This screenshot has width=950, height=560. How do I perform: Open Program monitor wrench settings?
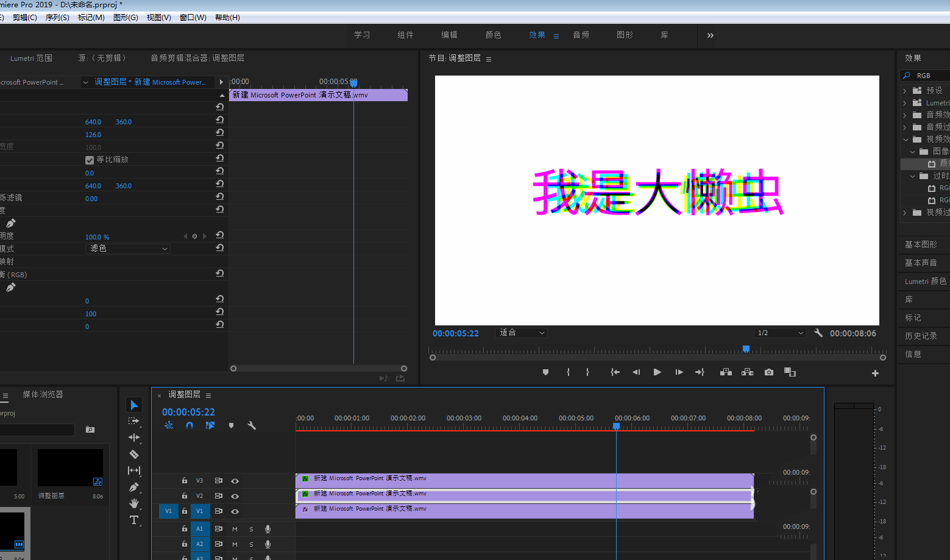point(818,333)
